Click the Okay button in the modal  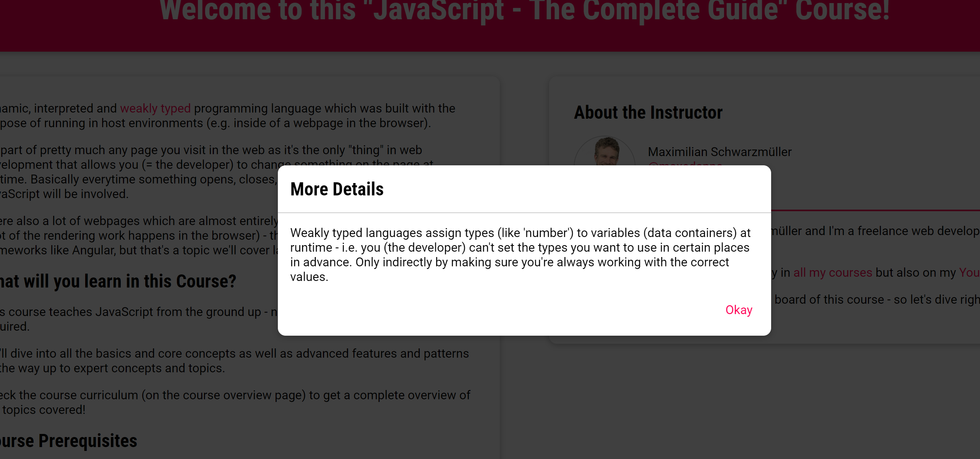click(x=738, y=310)
